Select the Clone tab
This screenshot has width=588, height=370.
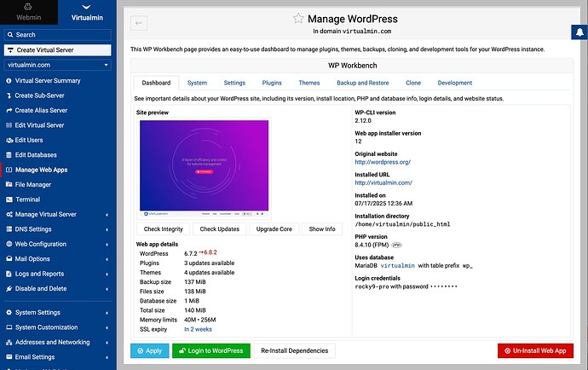(413, 83)
